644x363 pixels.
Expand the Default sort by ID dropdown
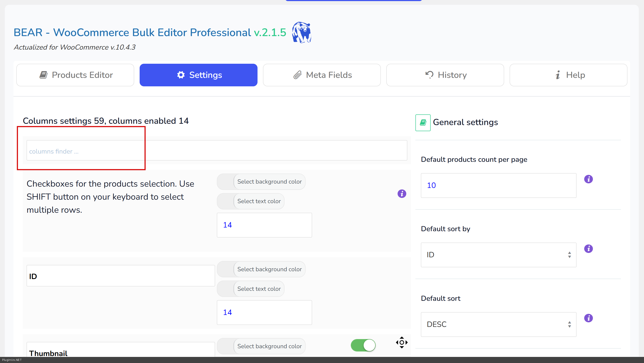tap(498, 255)
